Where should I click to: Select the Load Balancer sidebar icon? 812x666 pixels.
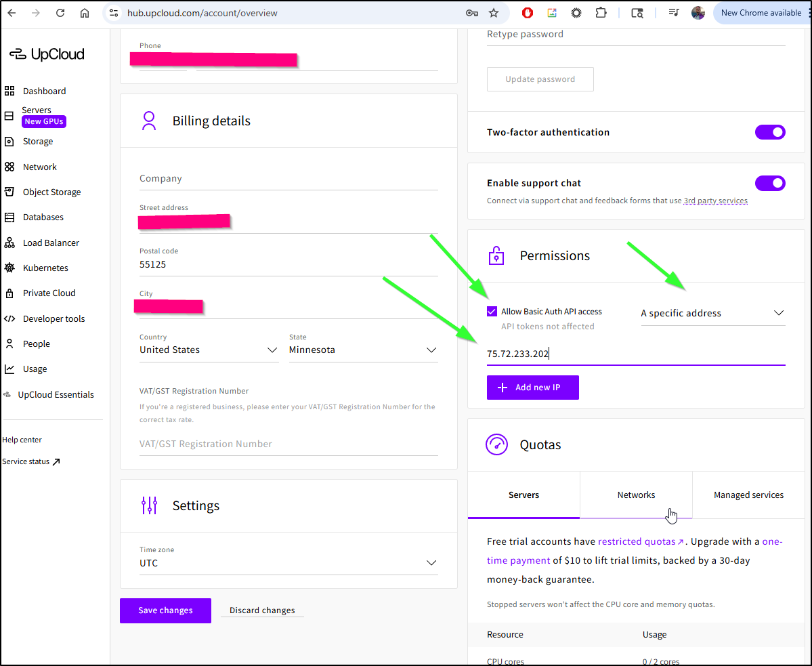point(9,243)
